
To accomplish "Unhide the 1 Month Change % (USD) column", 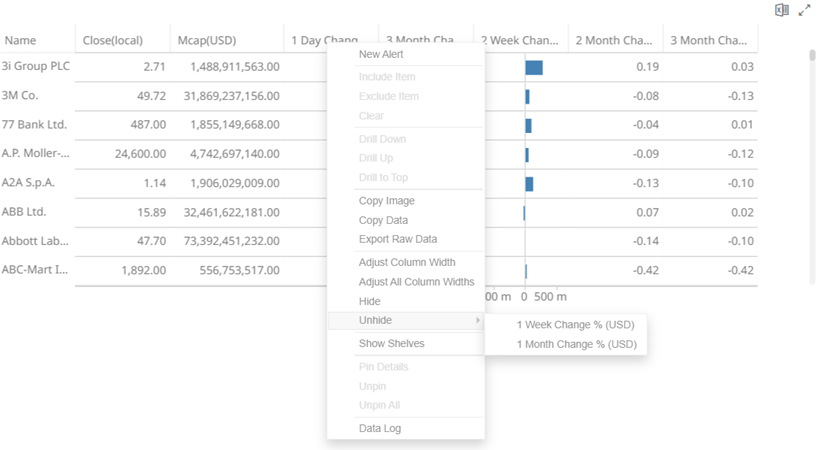I will click(576, 344).
